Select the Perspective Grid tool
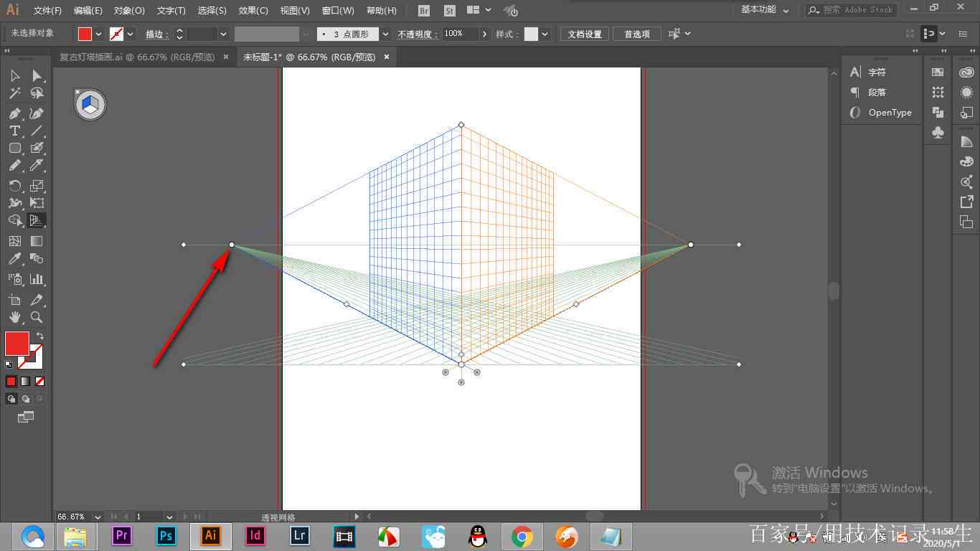Viewport: 980px width, 551px height. click(x=37, y=220)
